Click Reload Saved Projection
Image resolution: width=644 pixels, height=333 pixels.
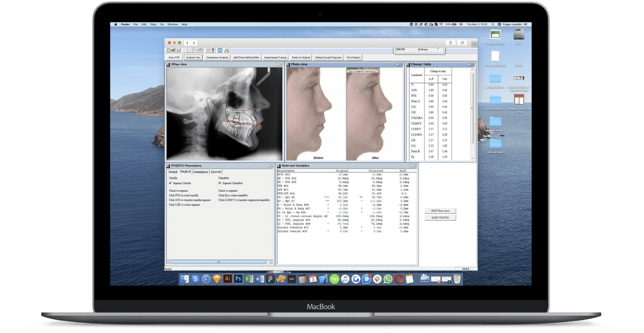click(x=329, y=57)
